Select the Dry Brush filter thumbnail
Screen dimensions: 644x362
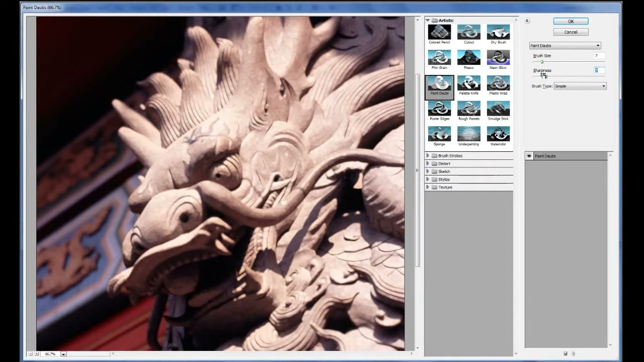click(x=498, y=34)
